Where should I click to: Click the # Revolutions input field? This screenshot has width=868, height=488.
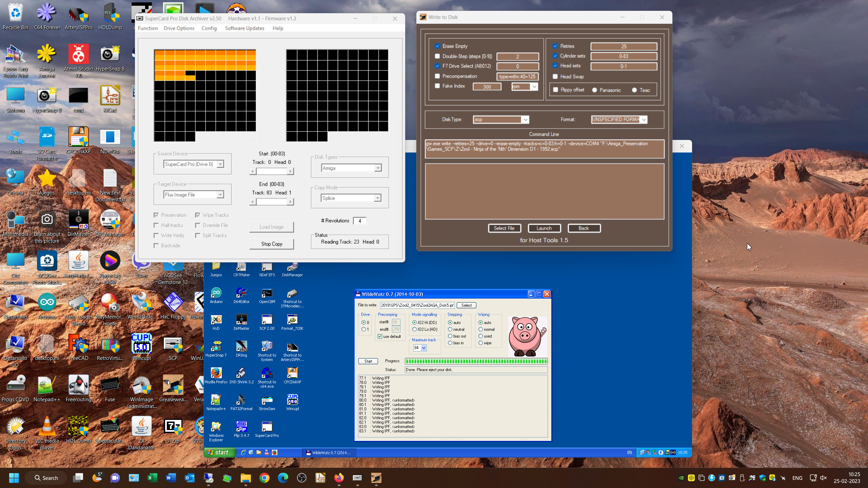click(360, 221)
